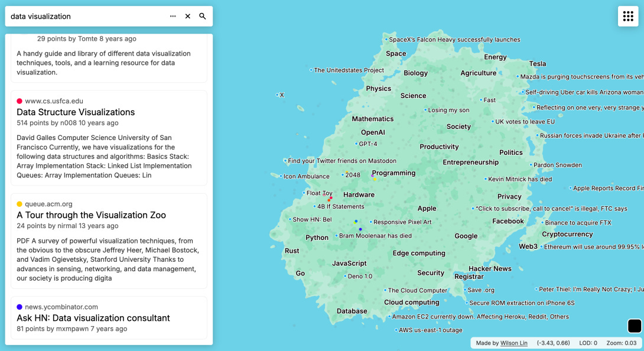Screen dimensions: 644x351
Task: Click the www.cs.usfca.edu domain label
Action: 54,100
